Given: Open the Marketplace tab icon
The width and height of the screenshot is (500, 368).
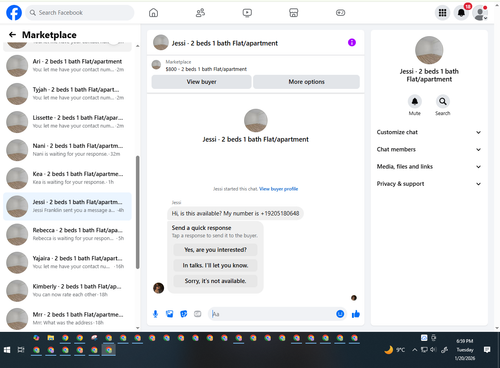Looking at the screenshot, I should pos(293,13).
